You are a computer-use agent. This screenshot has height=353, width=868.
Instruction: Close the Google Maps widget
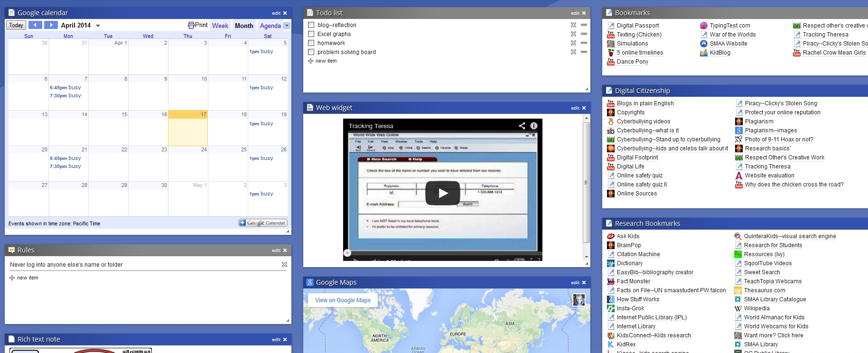coord(584,283)
